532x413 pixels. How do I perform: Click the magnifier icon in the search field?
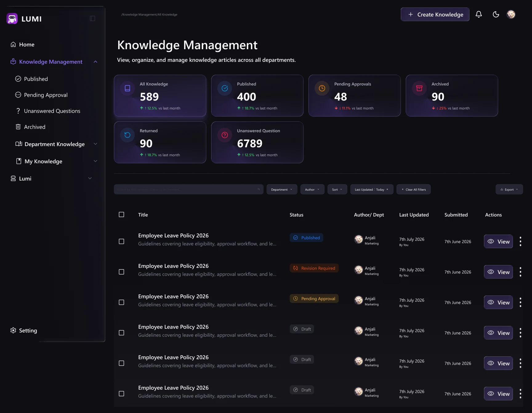point(259,189)
